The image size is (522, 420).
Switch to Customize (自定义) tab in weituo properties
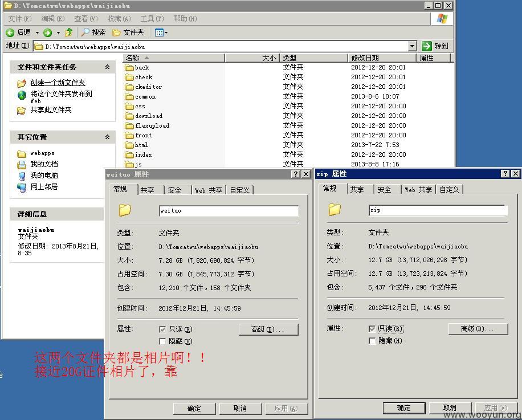click(x=240, y=190)
